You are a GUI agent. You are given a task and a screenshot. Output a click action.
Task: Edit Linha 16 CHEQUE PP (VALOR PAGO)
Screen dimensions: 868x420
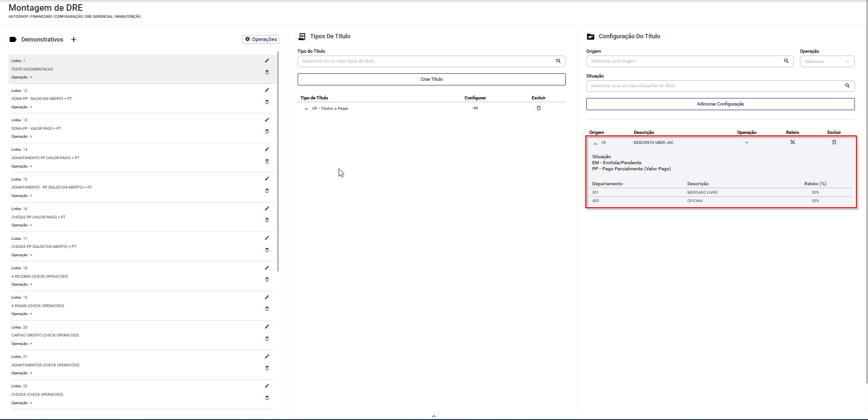coord(267,209)
